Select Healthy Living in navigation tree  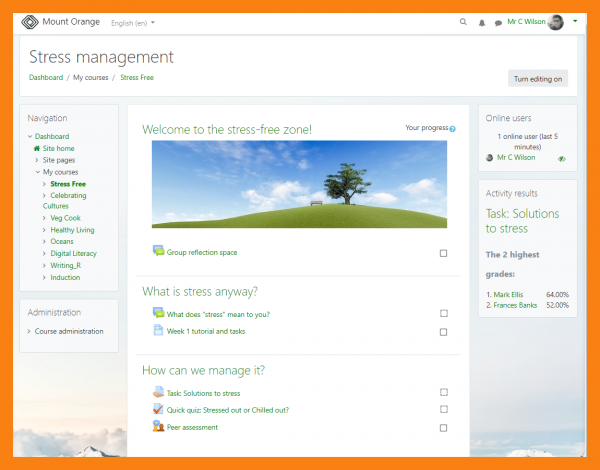[x=74, y=229]
